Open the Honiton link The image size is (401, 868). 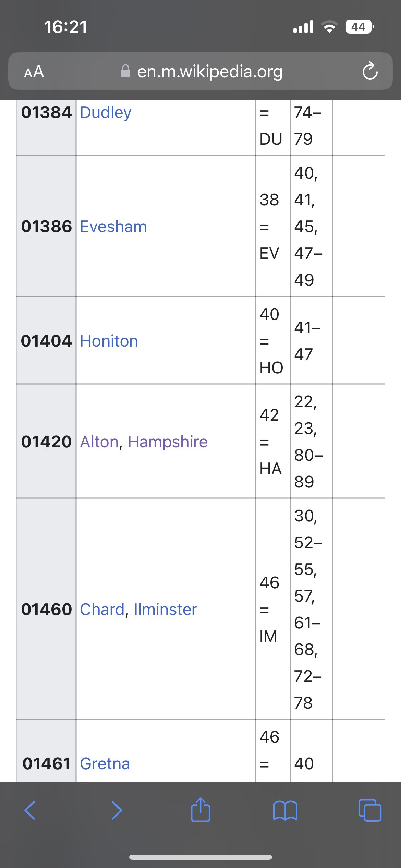click(109, 341)
